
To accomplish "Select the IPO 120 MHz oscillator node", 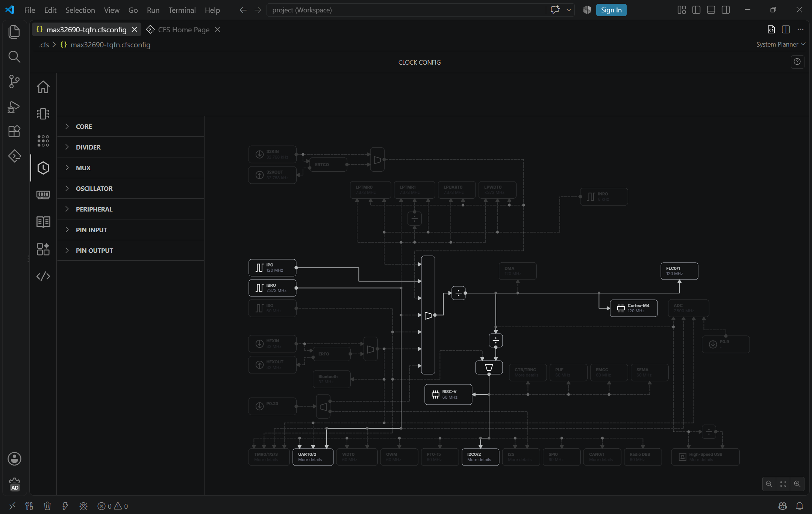I will click(272, 268).
